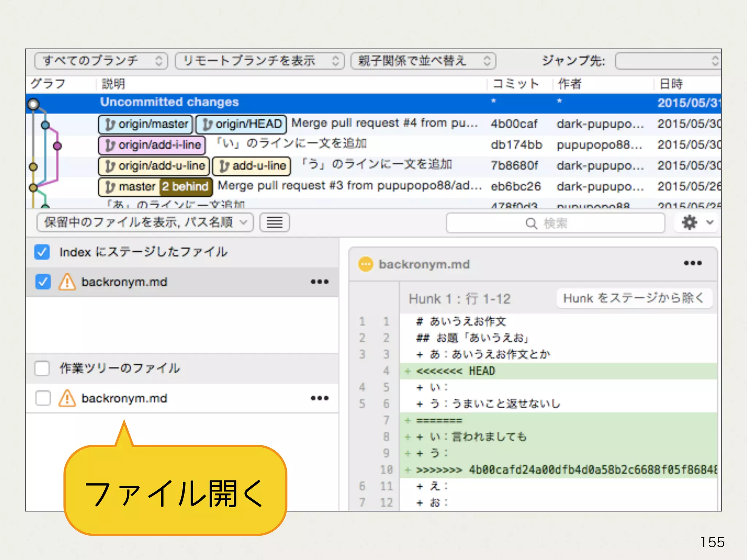Screen dimensions: 747x560
Task: Click three dots in backronym.md diff header
Action: point(692,263)
